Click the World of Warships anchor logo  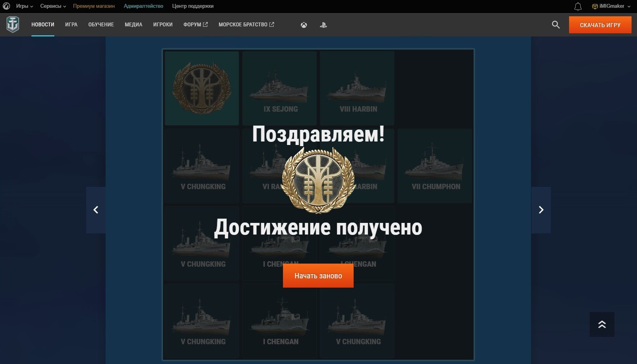coord(13,25)
